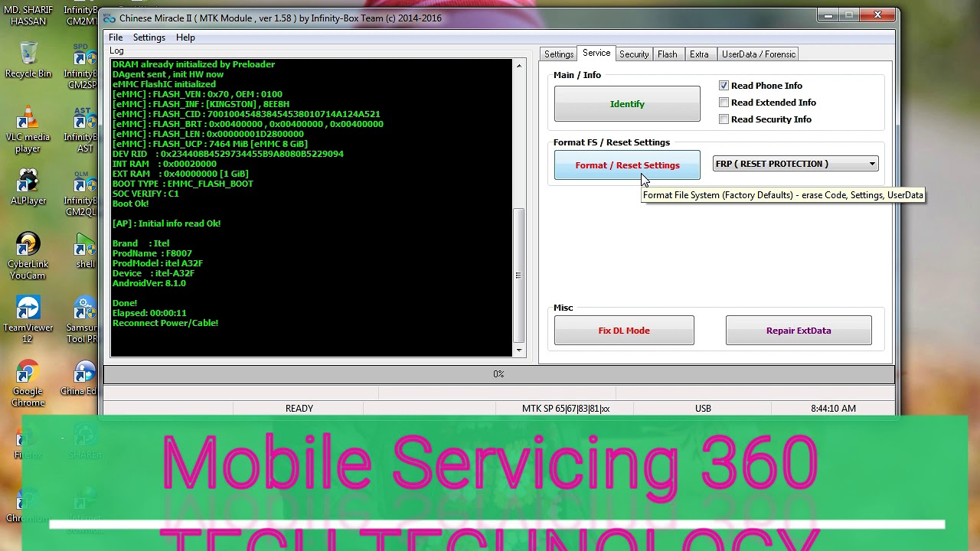This screenshot has width=980, height=551.
Task: Switch to the Security tab
Action: tap(634, 54)
